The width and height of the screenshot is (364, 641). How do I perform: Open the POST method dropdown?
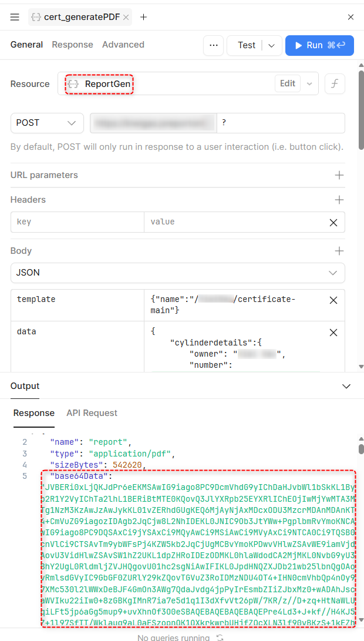coord(46,123)
